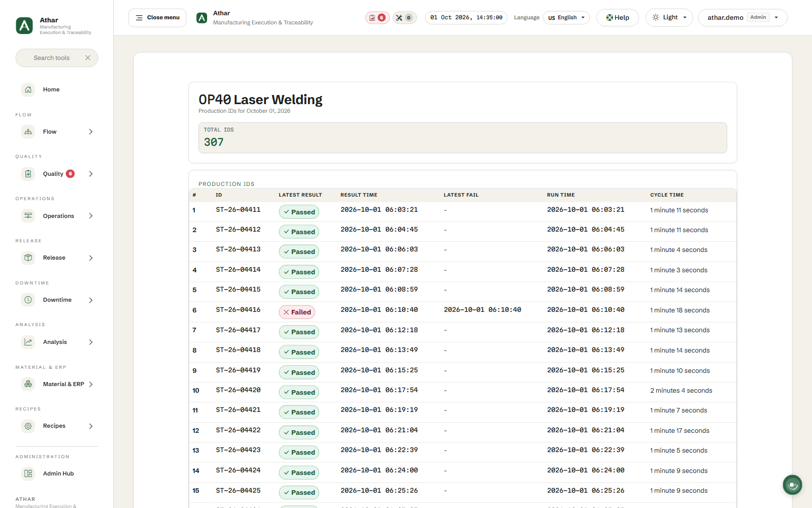The height and width of the screenshot is (508, 812).
Task: Click latest fail time 06:10:40
Action: (x=482, y=310)
